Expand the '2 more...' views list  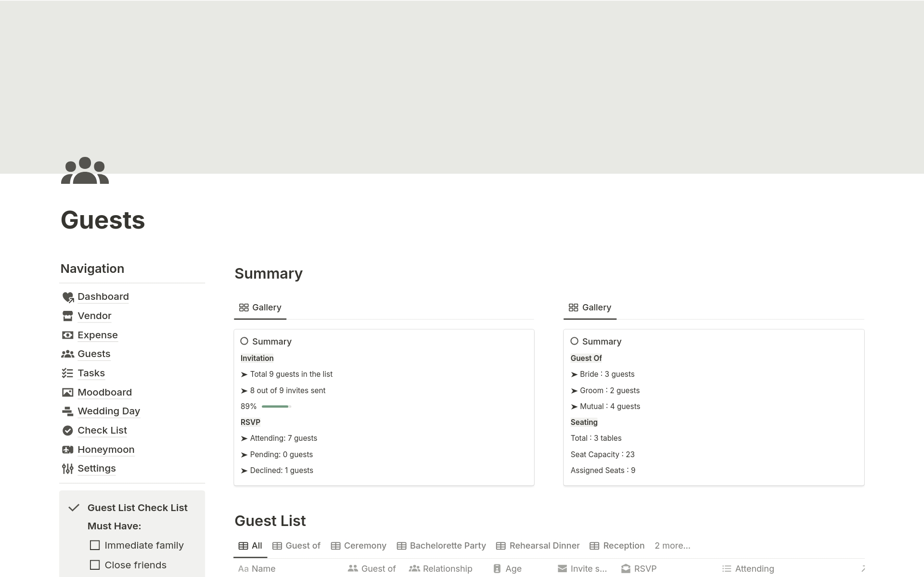(672, 545)
